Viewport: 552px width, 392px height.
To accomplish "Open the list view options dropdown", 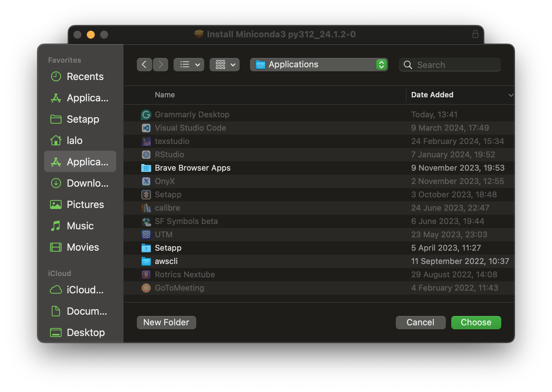I will point(189,64).
